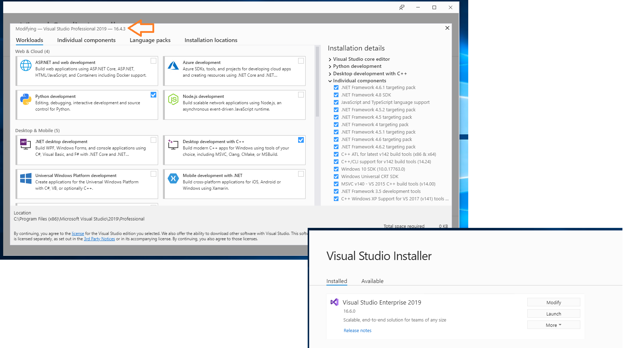Screen dimensions: 644x348
Task: Collapse the Individual components section
Action: pos(330,81)
